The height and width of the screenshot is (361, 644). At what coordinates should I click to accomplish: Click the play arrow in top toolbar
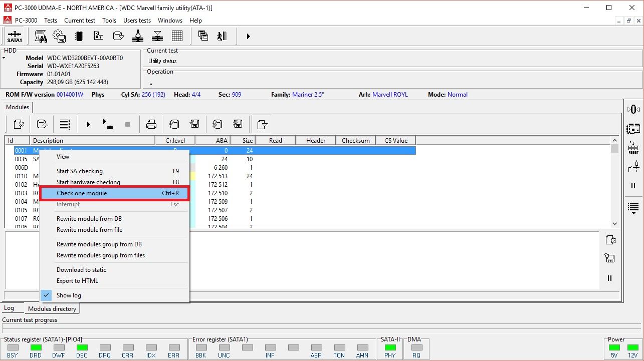[x=248, y=36]
